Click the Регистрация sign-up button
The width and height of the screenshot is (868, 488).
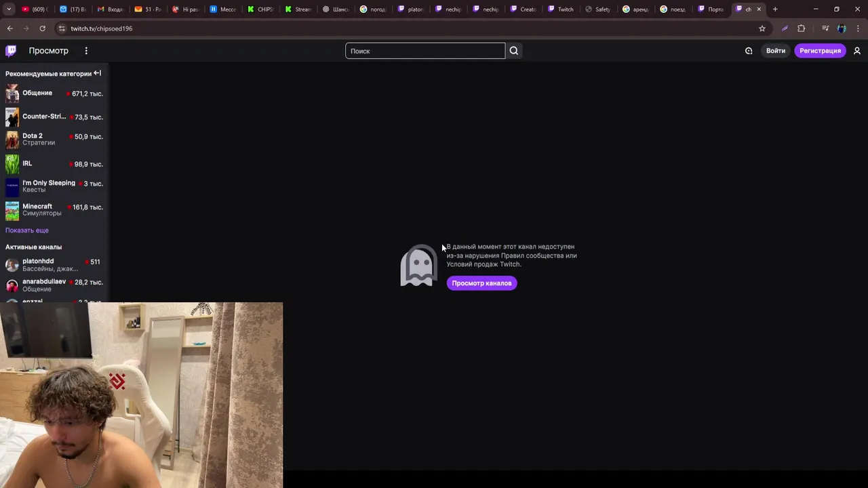(820, 51)
